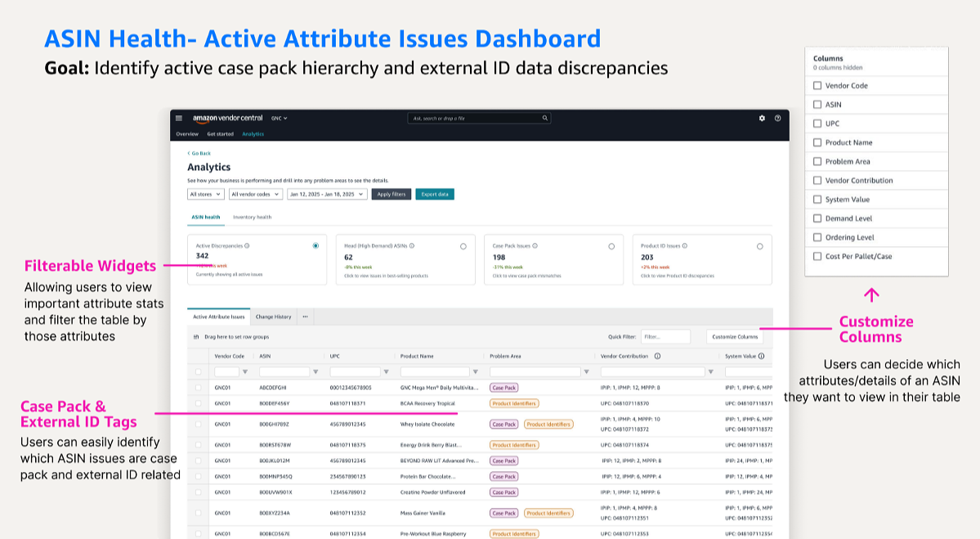Screen dimensions: 980x539
Task: Switch to the Inventory health tab
Action: coord(252,217)
